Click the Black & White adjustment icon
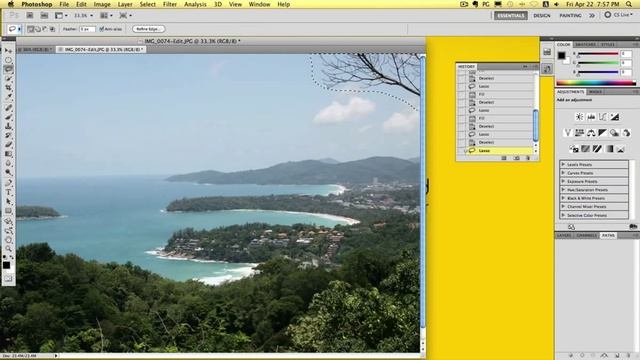640x360 pixels. click(x=602, y=133)
